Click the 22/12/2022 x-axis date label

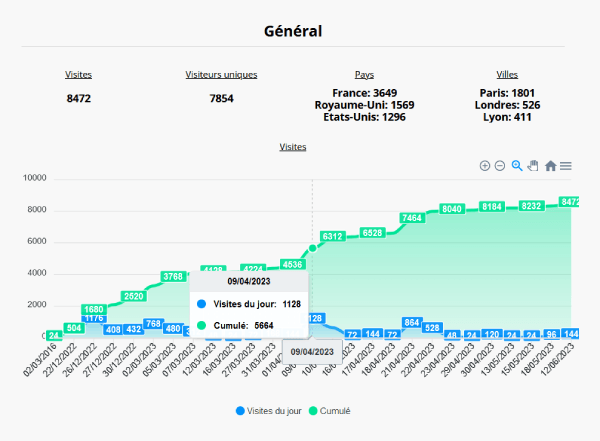pos(58,360)
